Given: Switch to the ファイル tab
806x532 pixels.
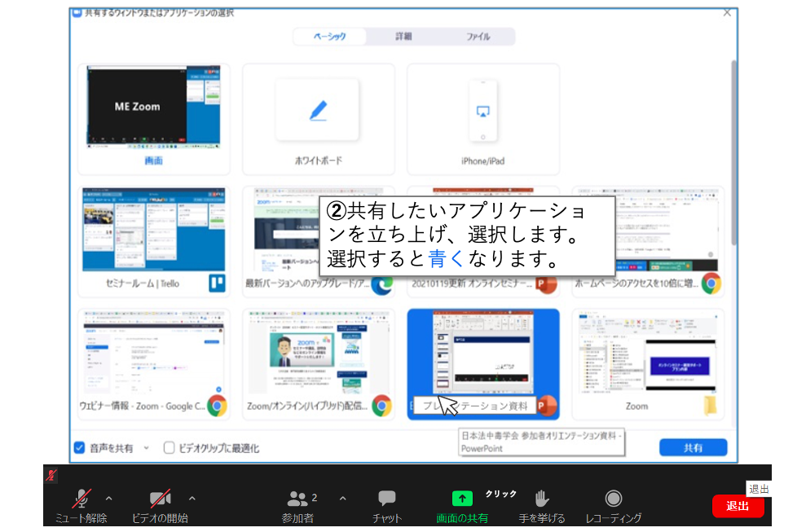Looking at the screenshot, I should point(478,37).
